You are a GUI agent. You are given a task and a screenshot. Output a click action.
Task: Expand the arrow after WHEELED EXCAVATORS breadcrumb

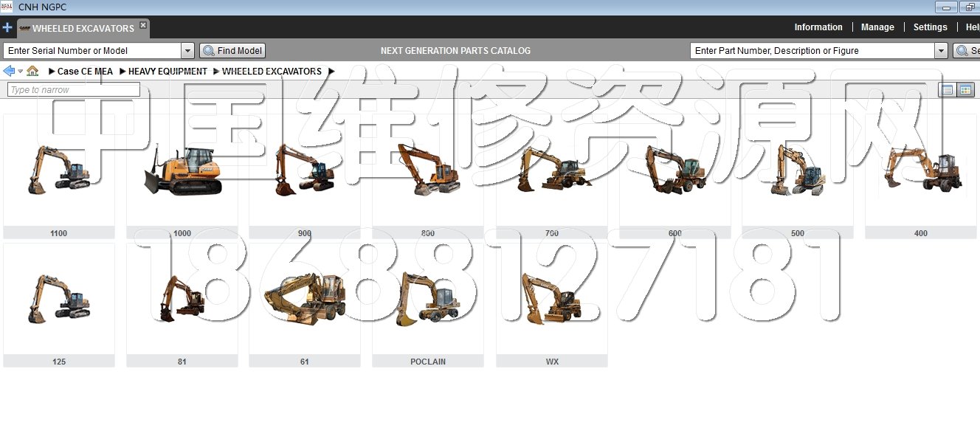[331, 72]
